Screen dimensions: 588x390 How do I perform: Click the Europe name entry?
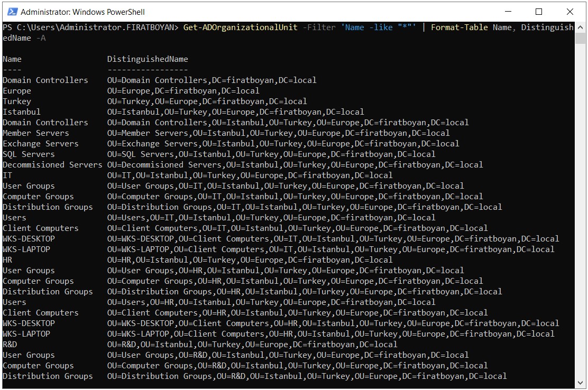tap(17, 91)
